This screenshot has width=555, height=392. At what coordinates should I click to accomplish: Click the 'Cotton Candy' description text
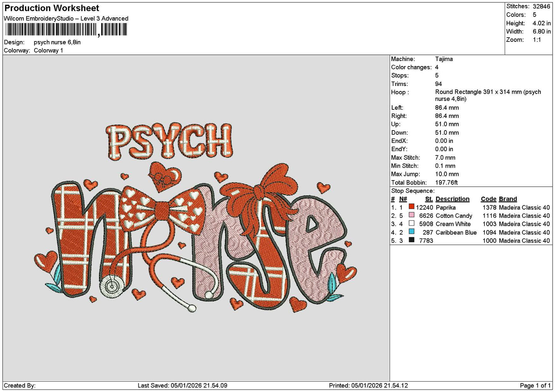[x=454, y=216]
